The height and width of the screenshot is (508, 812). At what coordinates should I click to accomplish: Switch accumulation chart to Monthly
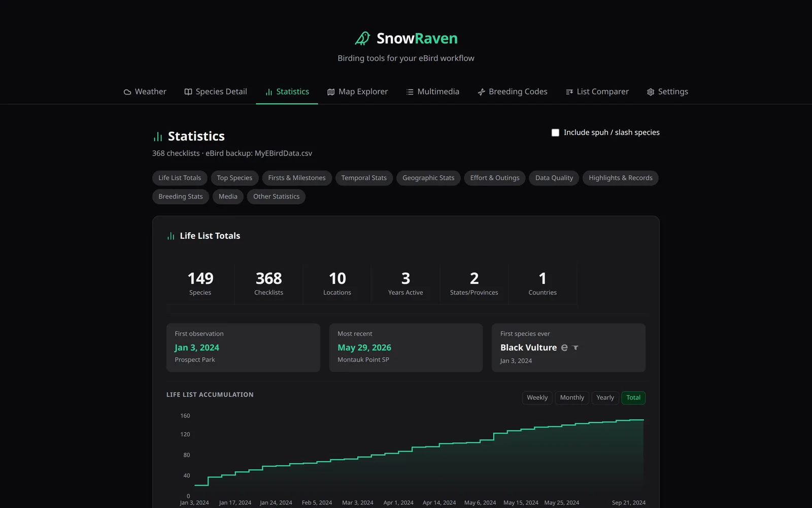(x=572, y=398)
